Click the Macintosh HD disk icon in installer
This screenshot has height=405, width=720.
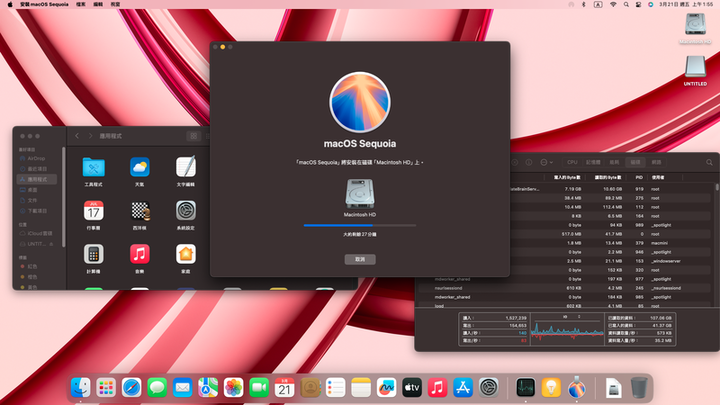[360, 193]
